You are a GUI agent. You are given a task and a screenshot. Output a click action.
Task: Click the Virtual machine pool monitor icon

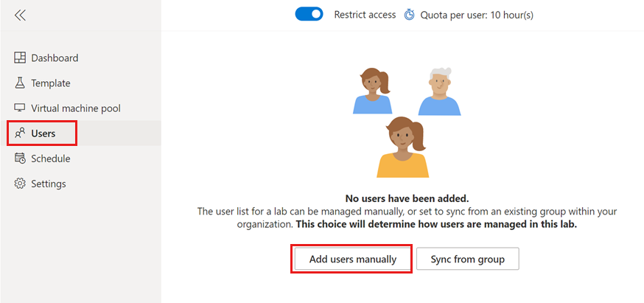point(20,108)
